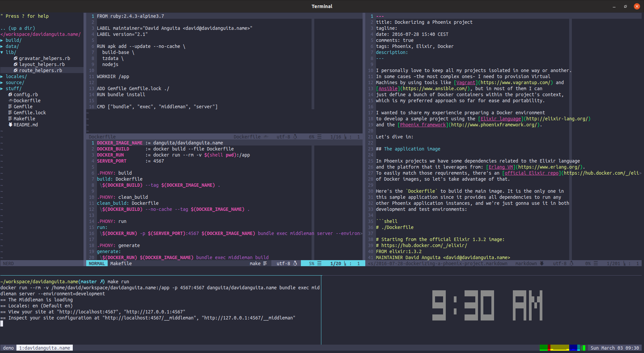Screen dimensions: 644x353
Task: Click the filetype icon after 'make' in Makefile statusline
Action: click(265, 263)
